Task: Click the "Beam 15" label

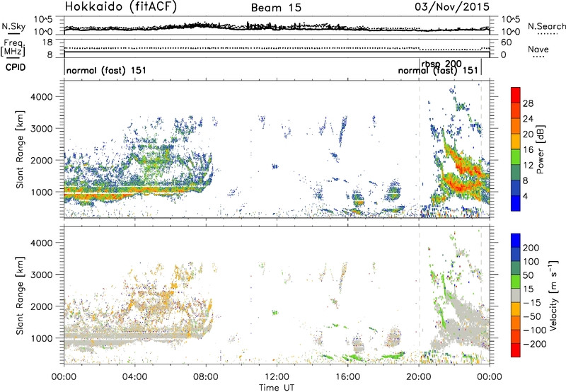Action: (276, 8)
